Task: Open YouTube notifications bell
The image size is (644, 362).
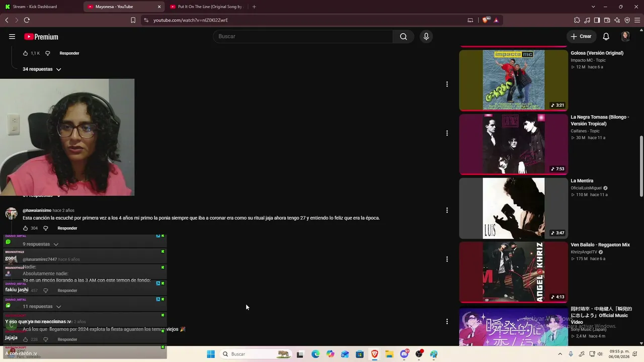Action: (606, 36)
